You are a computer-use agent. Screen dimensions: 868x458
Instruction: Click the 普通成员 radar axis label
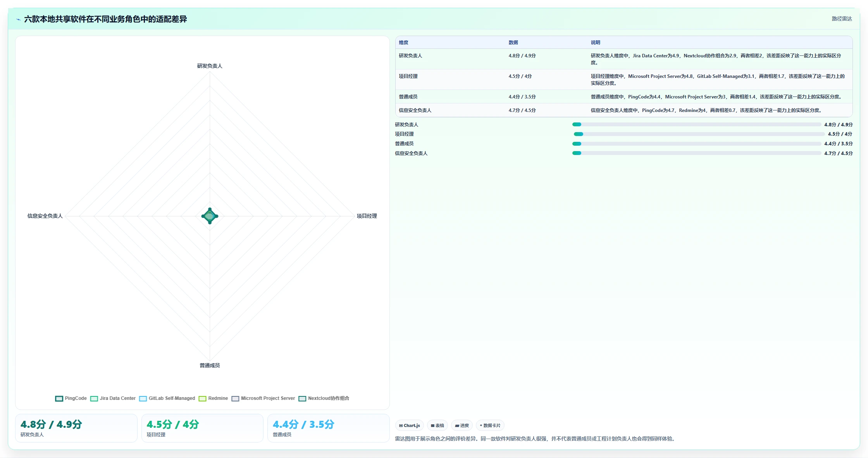coord(210,365)
